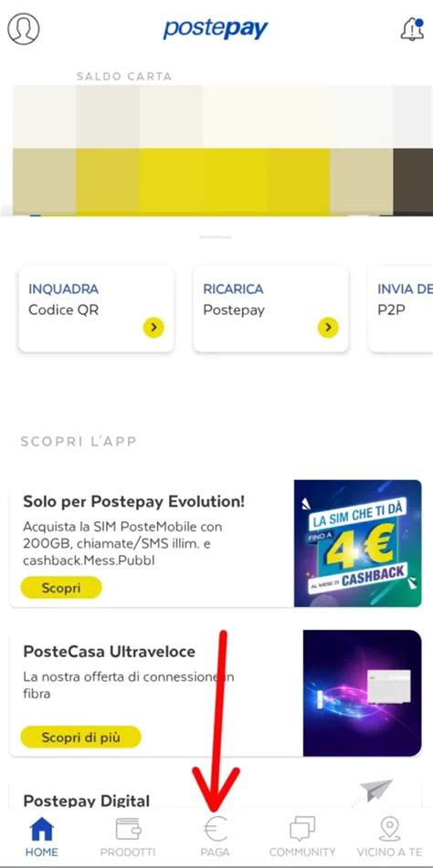Click the Scopri button
This screenshot has height=868, width=433.
(61, 588)
